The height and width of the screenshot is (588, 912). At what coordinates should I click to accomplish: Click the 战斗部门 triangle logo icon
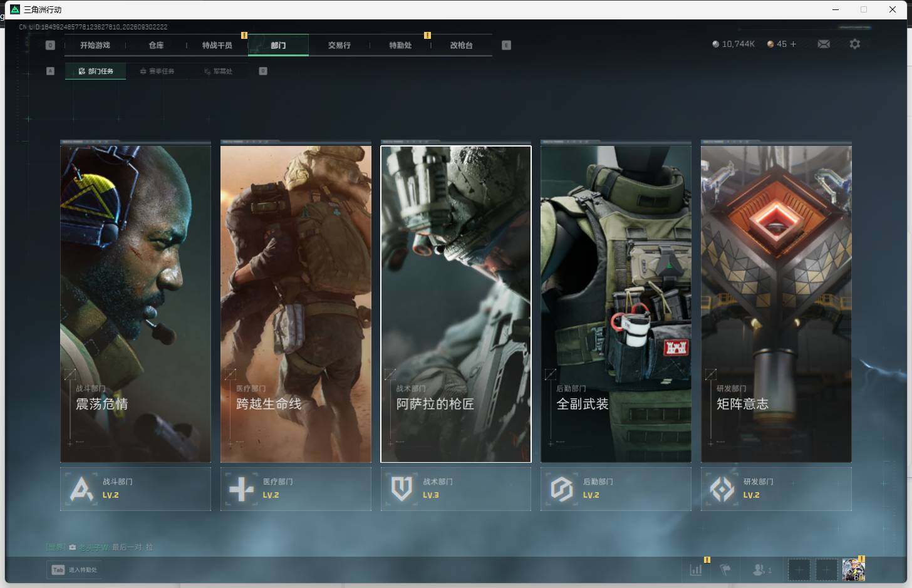[x=81, y=488]
